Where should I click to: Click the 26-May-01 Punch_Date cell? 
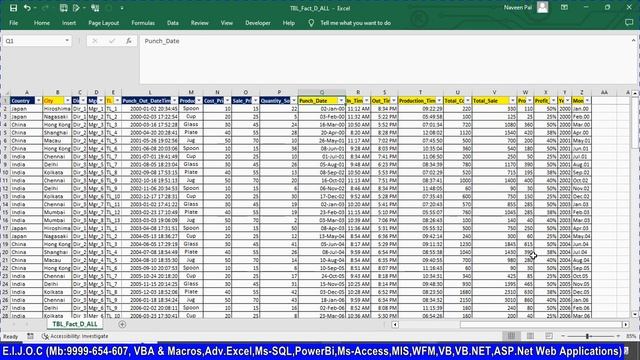pos(322,140)
